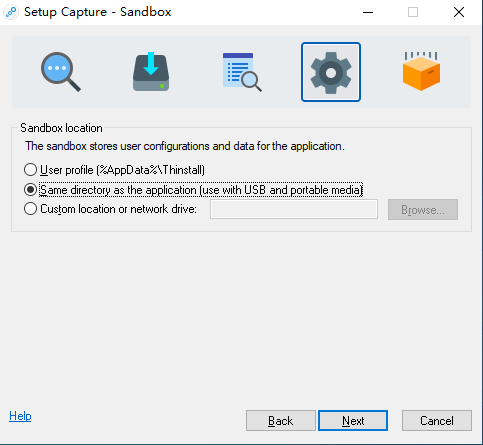
Task: Select the magnifying glass prescan step icon
Action: click(x=61, y=72)
